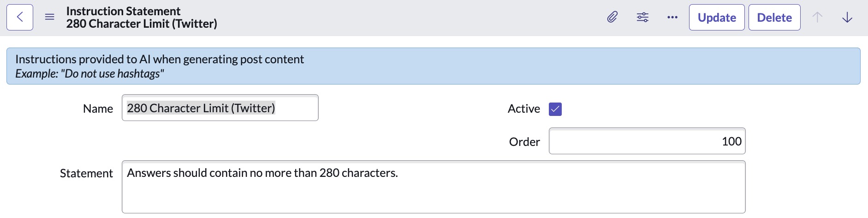This screenshot has width=868, height=218.
Task: Open attachments with the paperclip icon
Action: [x=612, y=18]
